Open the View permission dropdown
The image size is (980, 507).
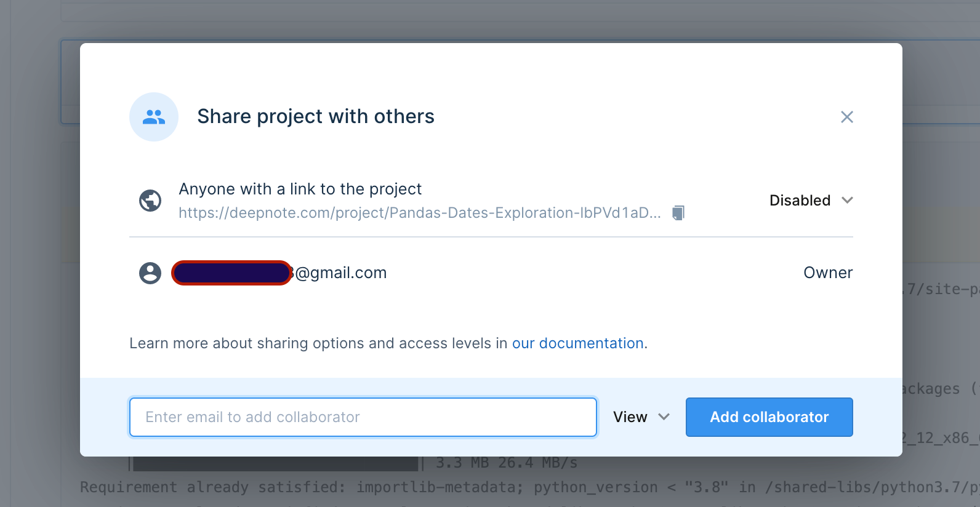click(630, 417)
